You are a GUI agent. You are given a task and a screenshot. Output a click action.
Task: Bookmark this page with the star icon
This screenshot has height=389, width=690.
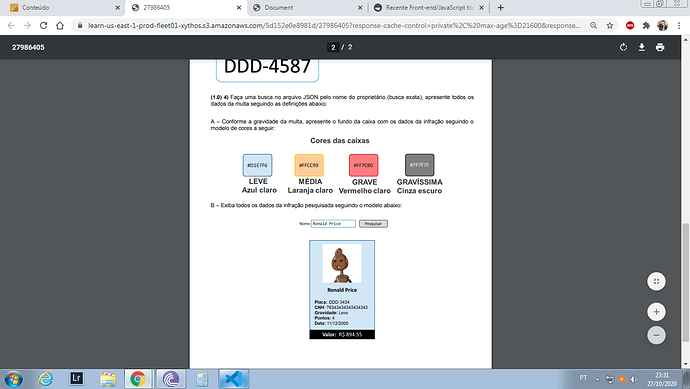click(609, 26)
